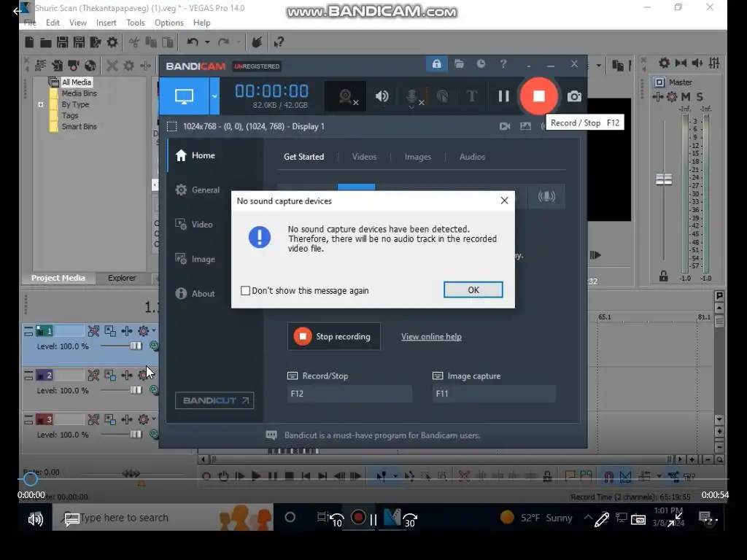This screenshot has width=747, height=560.
Task: Click the red Record/Stop button in Bandicam
Action: pyautogui.click(x=539, y=96)
